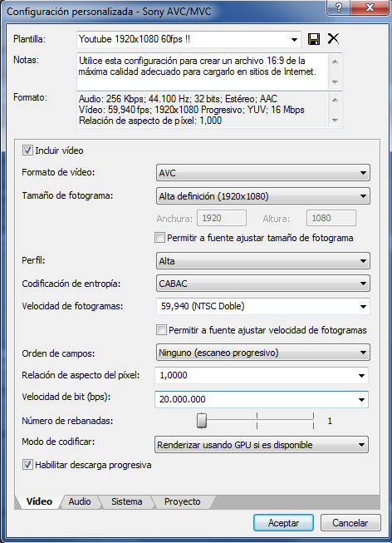Click the Aceptar button
Image resolution: width=392 pixels, height=543 pixels.
tap(283, 522)
